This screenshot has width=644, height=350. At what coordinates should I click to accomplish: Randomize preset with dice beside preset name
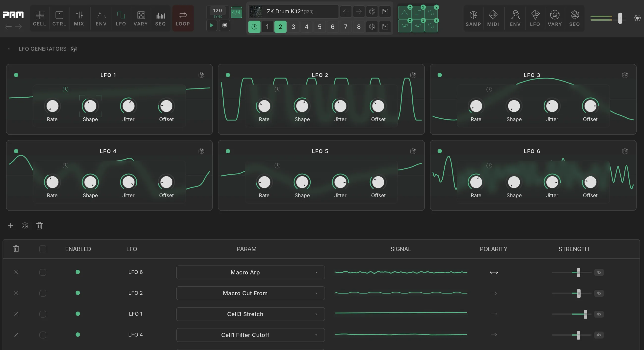coord(372,11)
